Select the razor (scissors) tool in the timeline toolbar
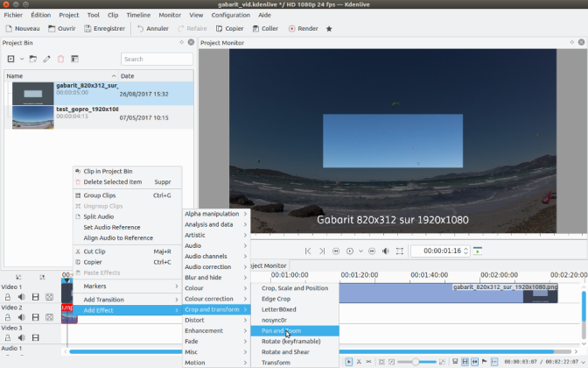The width and height of the screenshot is (588, 368). tap(359, 362)
